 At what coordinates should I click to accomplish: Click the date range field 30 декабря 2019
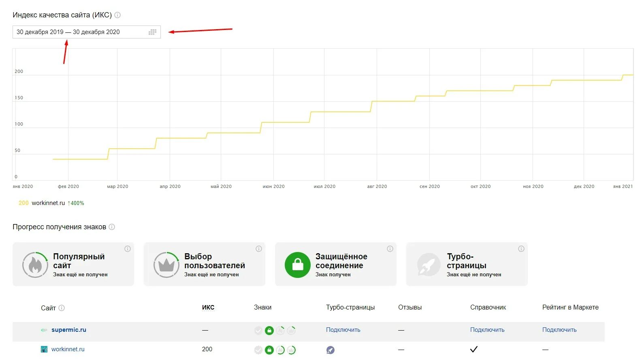click(x=87, y=32)
